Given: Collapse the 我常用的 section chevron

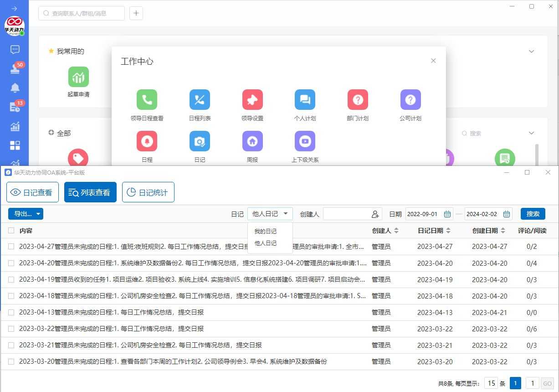Looking at the screenshot, I should click(531, 52).
